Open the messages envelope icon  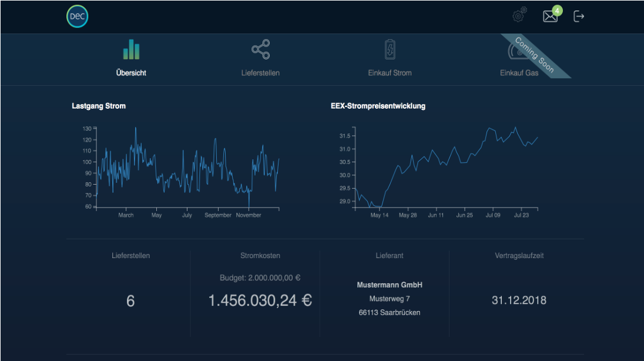(550, 16)
